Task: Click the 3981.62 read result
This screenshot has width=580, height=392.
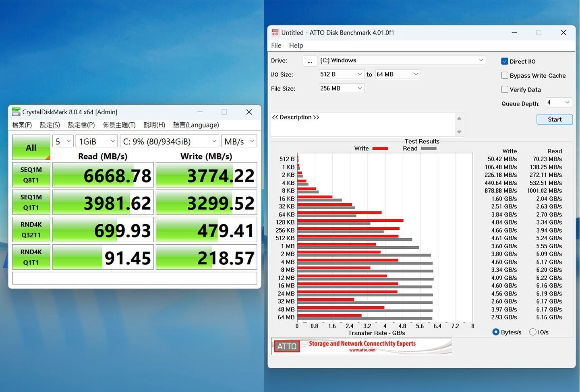Action: click(x=103, y=202)
